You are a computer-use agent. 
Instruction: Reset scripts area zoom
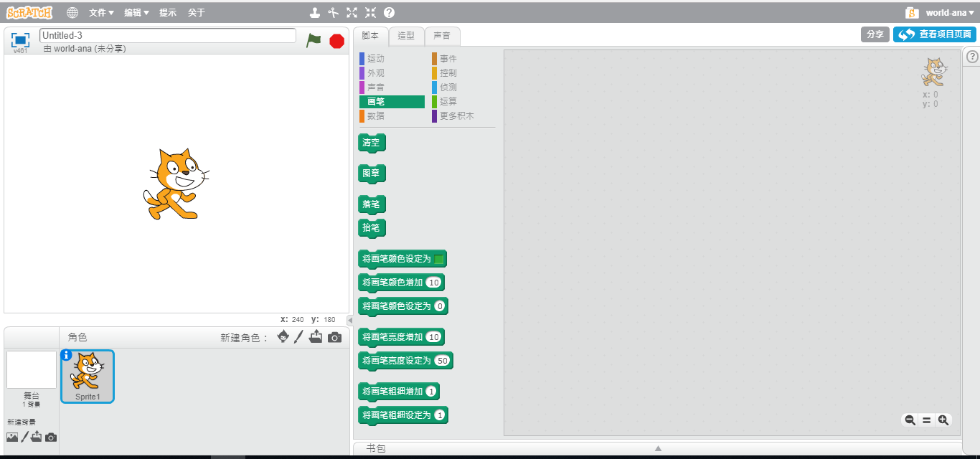pyautogui.click(x=926, y=420)
